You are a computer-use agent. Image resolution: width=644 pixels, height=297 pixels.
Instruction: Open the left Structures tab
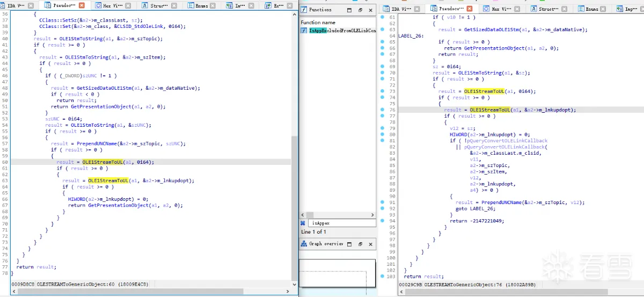point(158,5)
